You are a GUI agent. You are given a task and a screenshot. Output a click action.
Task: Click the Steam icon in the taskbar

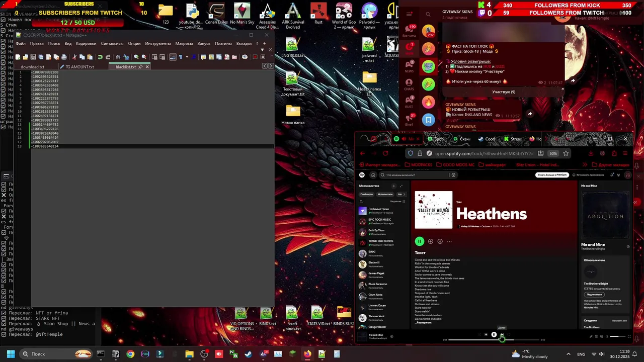coord(248,354)
